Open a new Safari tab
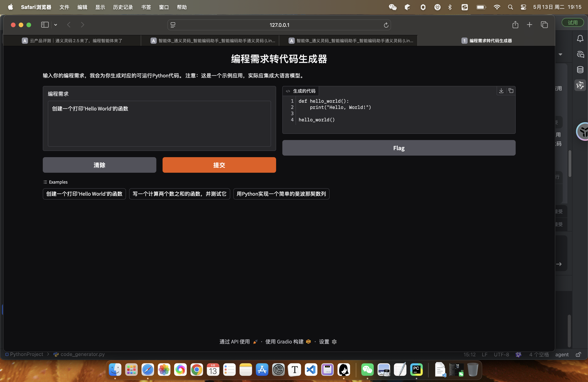Viewport: 588px width, 382px height. coord(529,25)
